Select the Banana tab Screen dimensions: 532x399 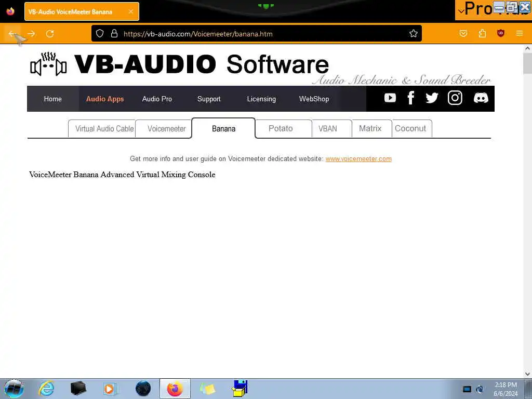223,128
